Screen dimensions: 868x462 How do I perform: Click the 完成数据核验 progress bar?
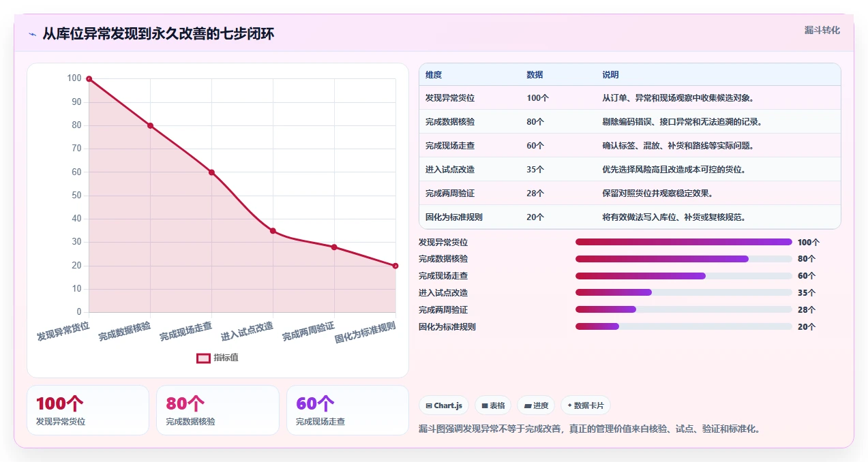click(684, 259)
